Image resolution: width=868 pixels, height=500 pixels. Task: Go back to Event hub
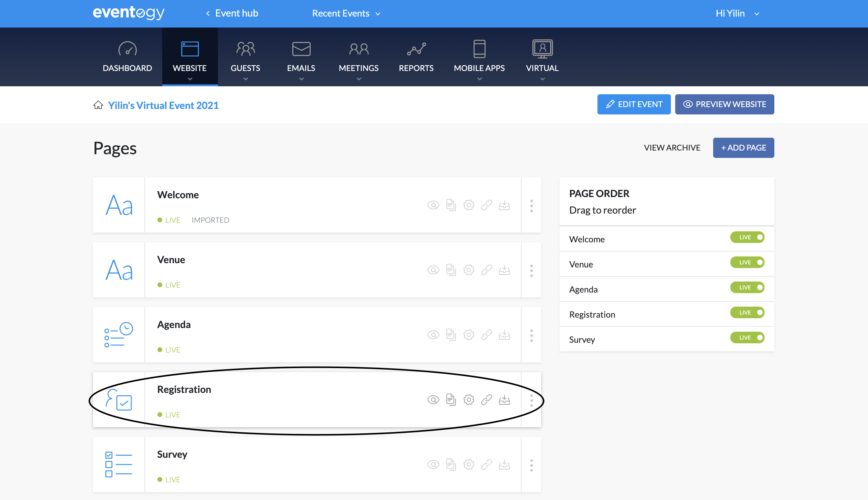[x=232, y=13]
